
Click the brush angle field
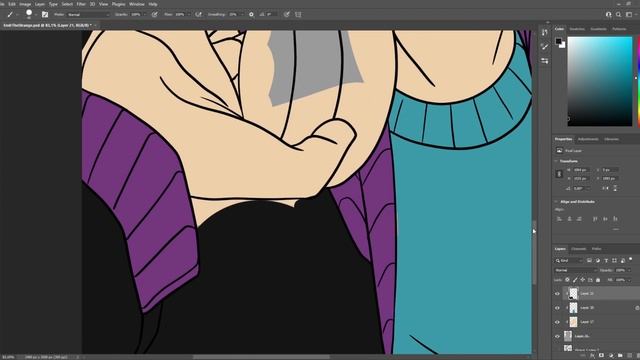tap(271, 14)
